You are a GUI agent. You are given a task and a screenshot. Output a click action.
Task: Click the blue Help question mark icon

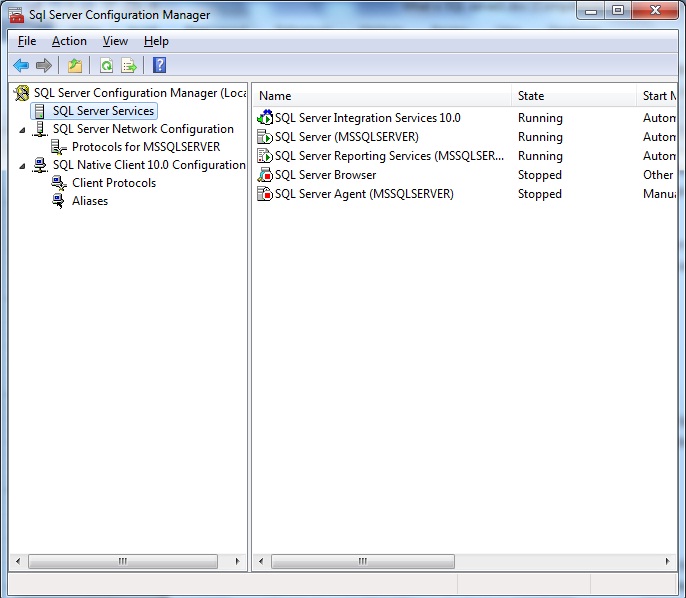[159, 65]
